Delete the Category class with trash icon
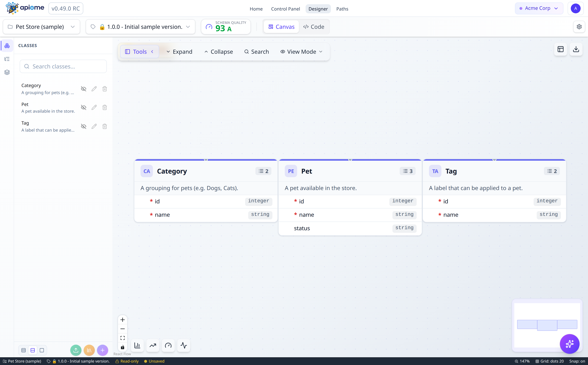The height and width of the screenshot is (365, 588). (105, 89)
